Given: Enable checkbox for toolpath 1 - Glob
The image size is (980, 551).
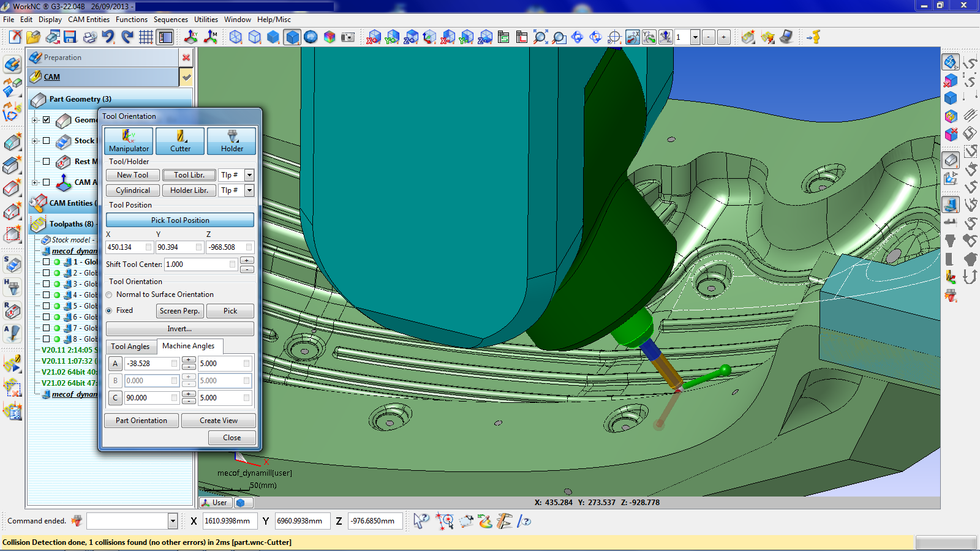Looking at the screenshot, I should (x=47, y=262).
